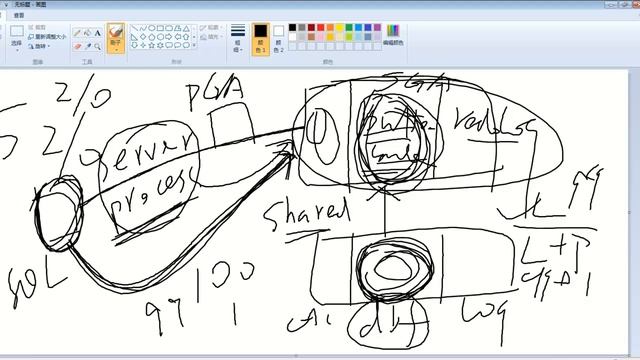
Task: Activate the Color 2 background box
Action: coord(278,39)
